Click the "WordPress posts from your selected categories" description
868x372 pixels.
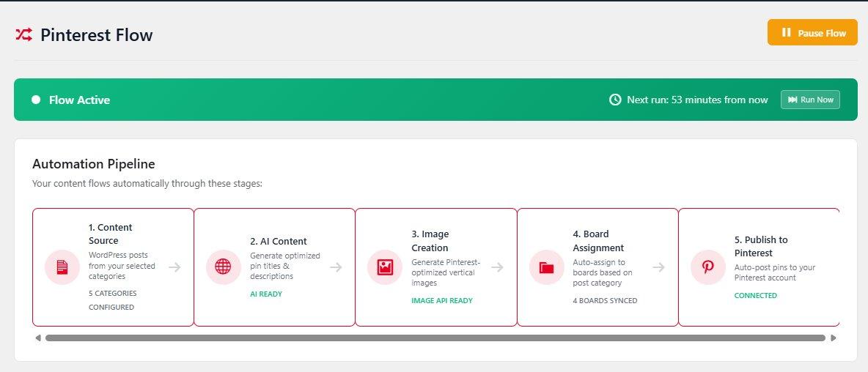122,266
